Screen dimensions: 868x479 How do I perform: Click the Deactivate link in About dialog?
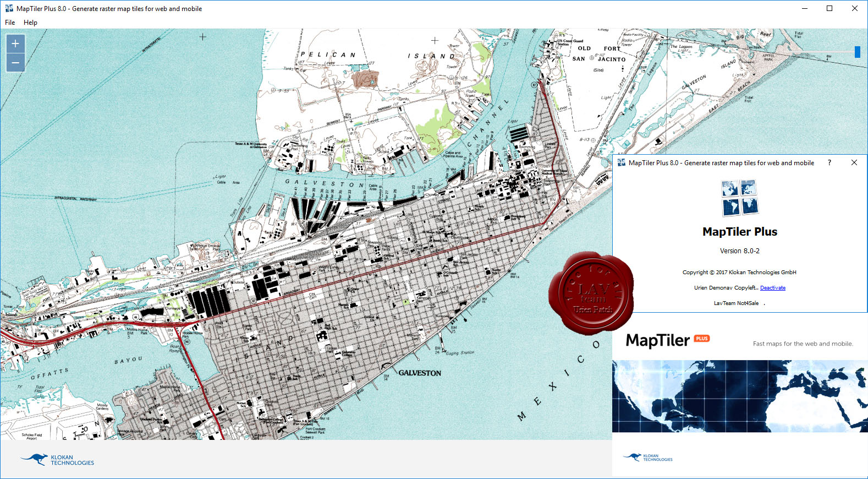(x=773, y=288)
